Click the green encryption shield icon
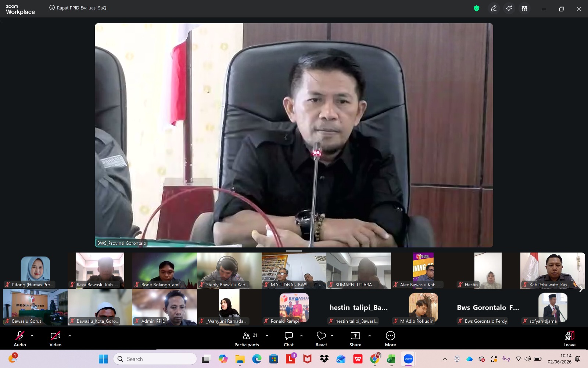The height and width of the screenshot is (368, 588). tap(477, 8)
